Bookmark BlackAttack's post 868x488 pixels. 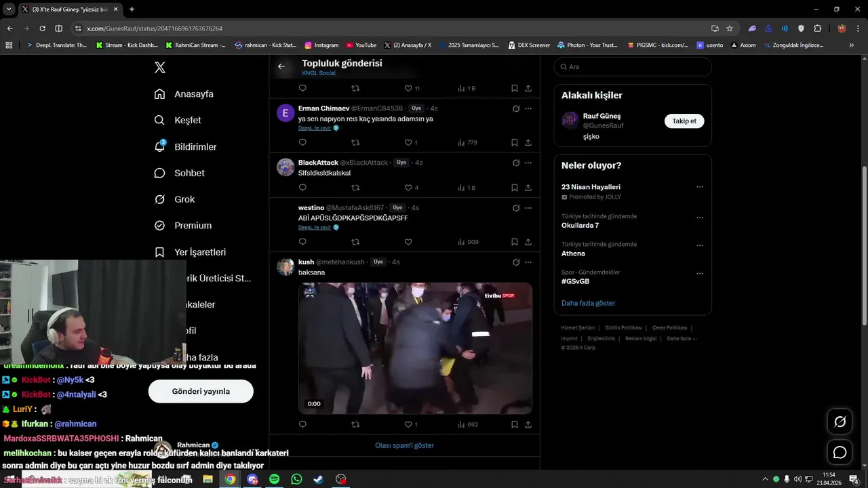[515, 188]
